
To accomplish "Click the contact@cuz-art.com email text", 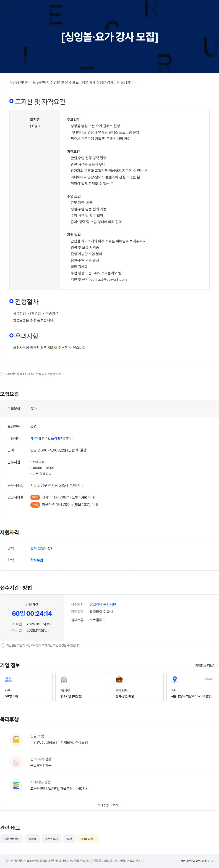I will tap(108, 279).
